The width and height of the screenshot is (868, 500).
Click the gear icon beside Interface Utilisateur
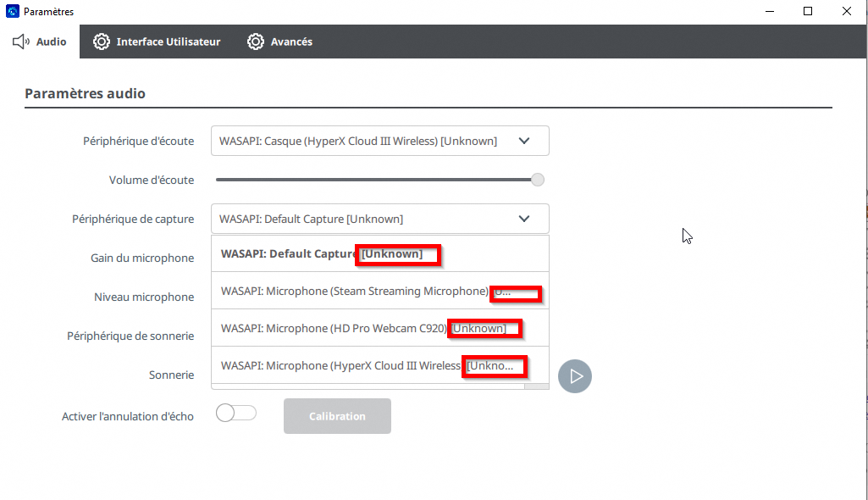pos(102,42)
